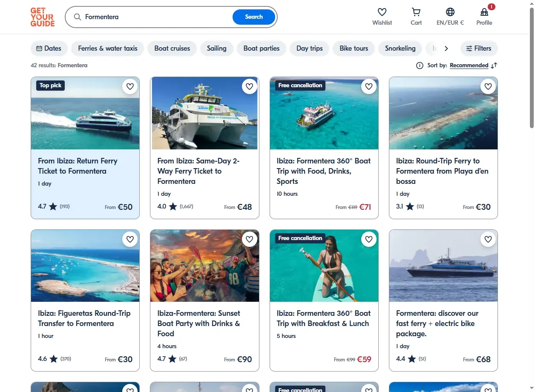
Task: Heart the fast ferry + electric bike package
Action: pos(488,239)
